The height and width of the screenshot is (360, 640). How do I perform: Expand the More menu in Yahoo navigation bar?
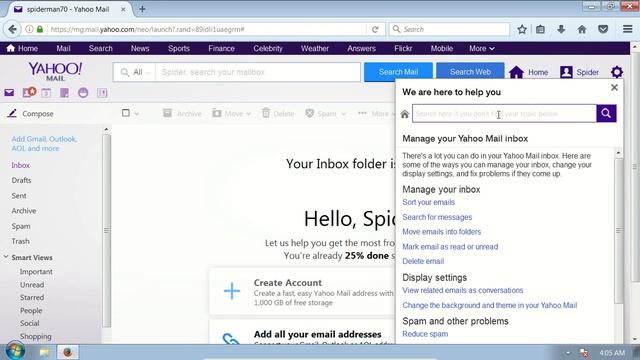click(482, 48)
